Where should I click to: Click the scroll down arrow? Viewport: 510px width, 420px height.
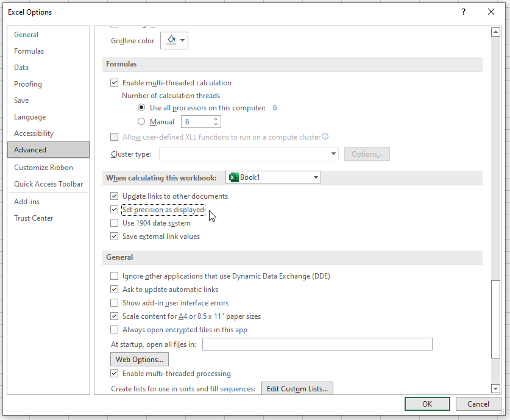[x=495, y=388]
